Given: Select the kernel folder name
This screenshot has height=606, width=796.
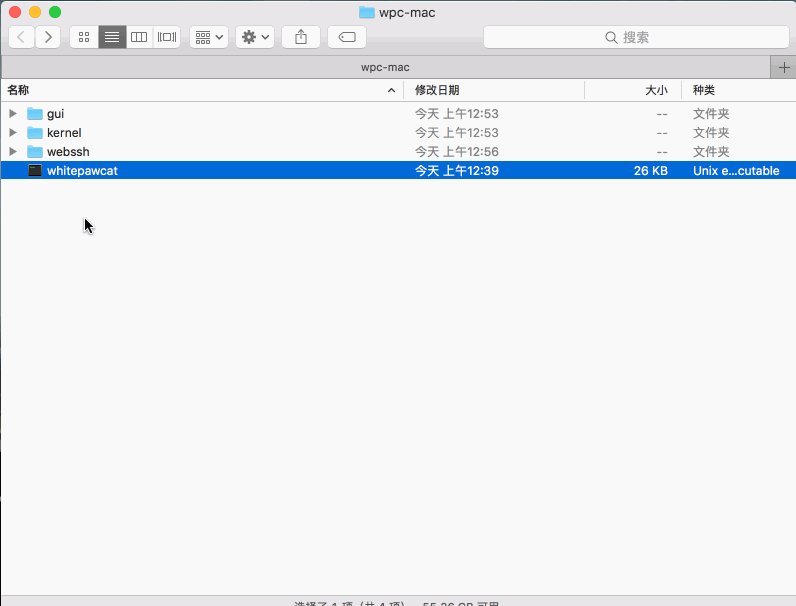Looking at the screenshot, I should 64,132.
